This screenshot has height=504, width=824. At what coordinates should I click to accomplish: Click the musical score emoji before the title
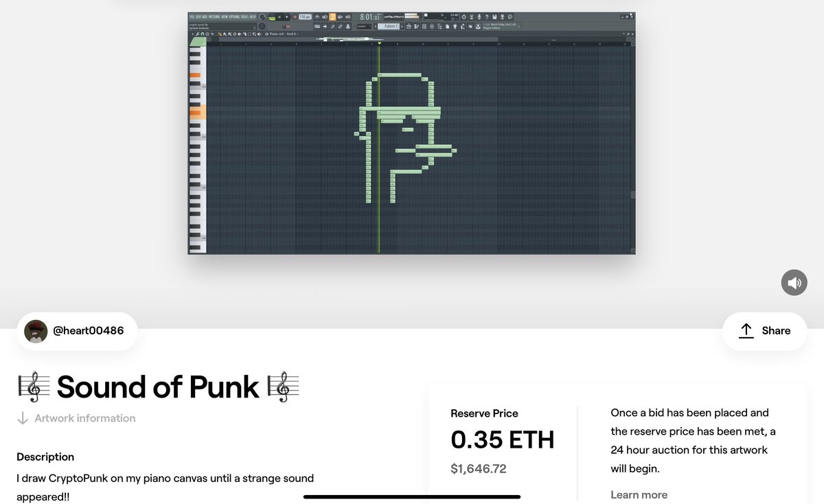34,387
